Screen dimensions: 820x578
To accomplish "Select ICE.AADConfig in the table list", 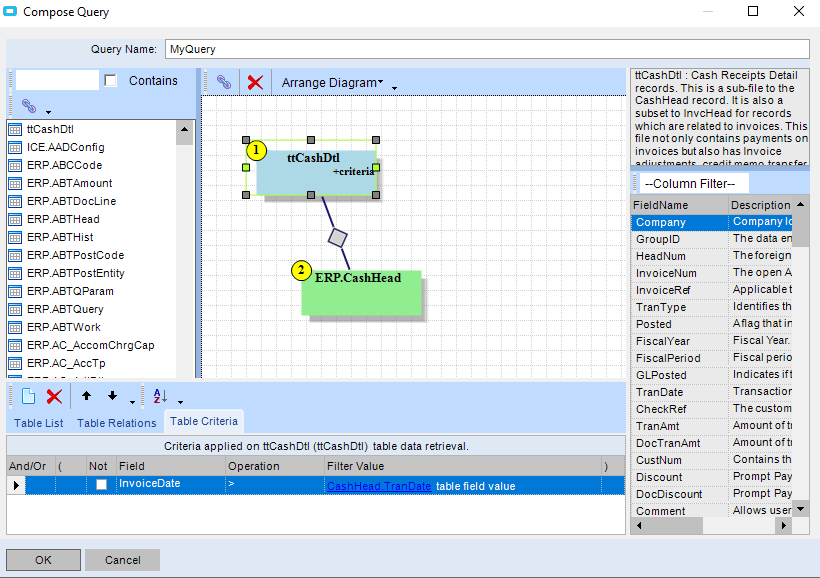I will [x=66, y=147].
